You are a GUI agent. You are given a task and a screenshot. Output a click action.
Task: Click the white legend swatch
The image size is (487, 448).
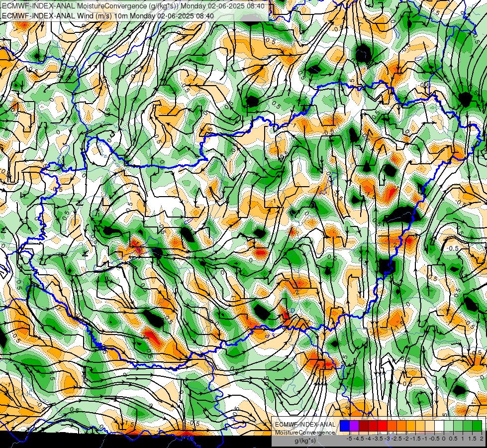439,426
